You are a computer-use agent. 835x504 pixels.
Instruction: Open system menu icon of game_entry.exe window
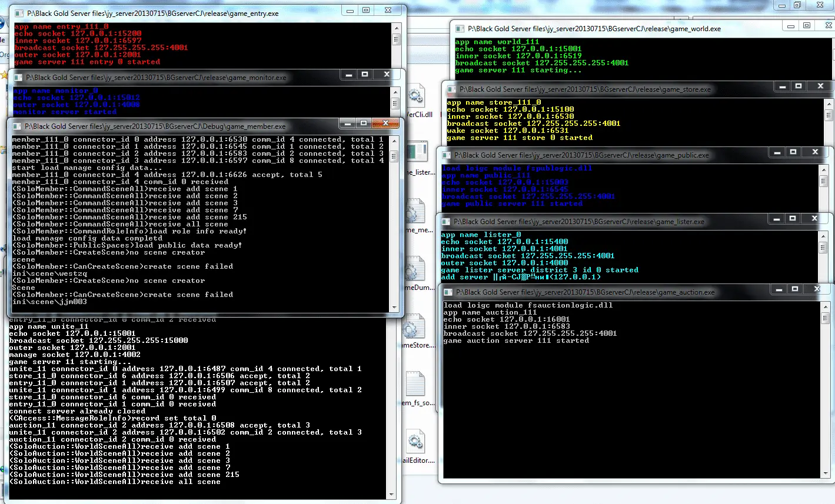(x=19, y=13)
